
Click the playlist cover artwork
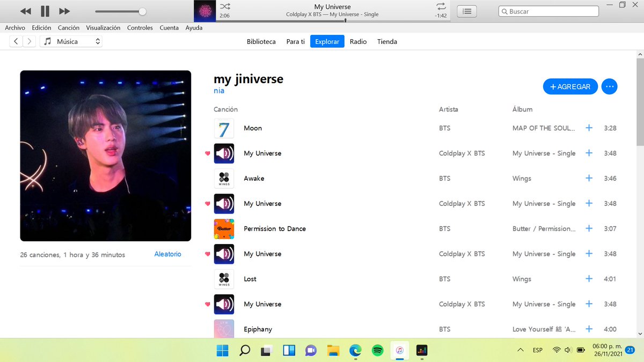[x=106, y=156]
